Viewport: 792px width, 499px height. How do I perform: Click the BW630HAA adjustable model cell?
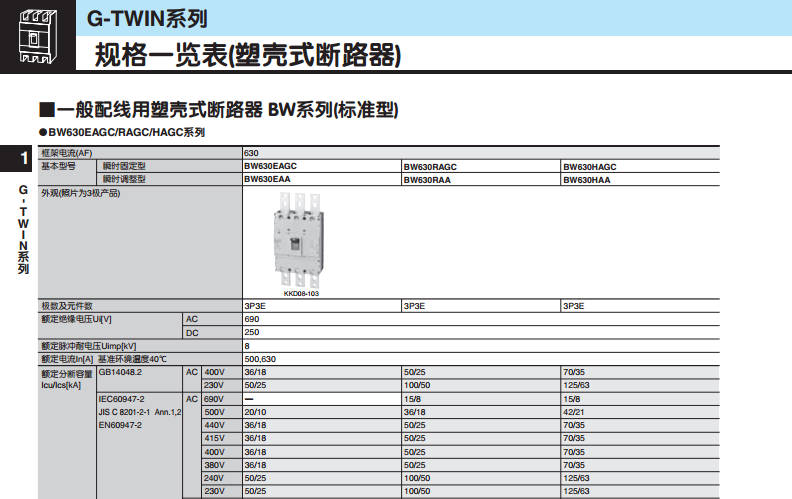[587, 179]
